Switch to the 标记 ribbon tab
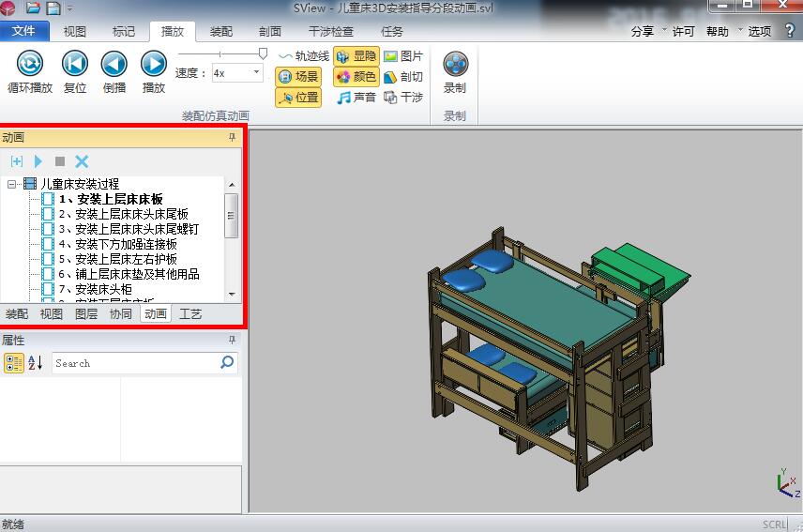The image size is (803, 532). (x=124, y=32)
